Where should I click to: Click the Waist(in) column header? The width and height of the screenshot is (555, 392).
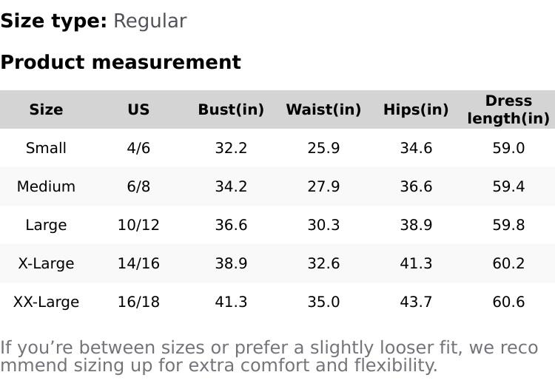[323, 109]
